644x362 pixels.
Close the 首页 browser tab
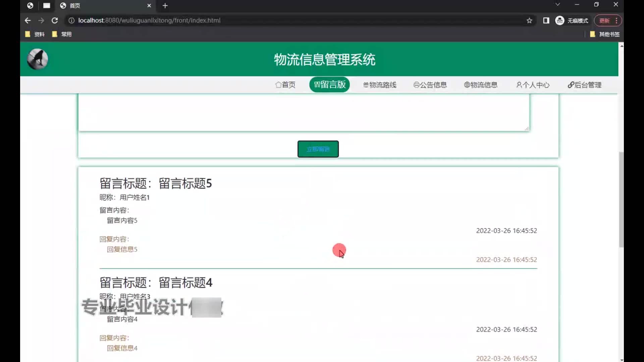point(149,6)
